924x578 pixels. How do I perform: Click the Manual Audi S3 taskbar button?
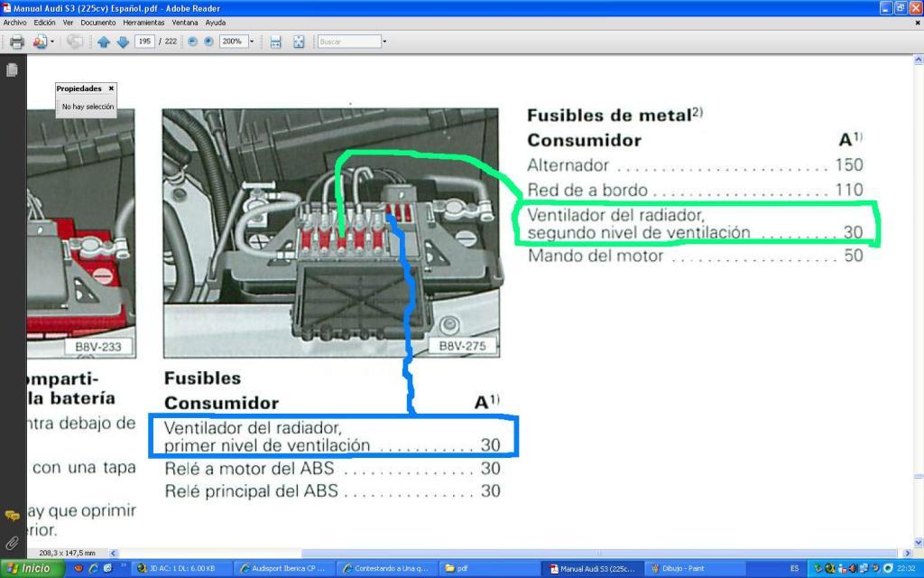593,569
